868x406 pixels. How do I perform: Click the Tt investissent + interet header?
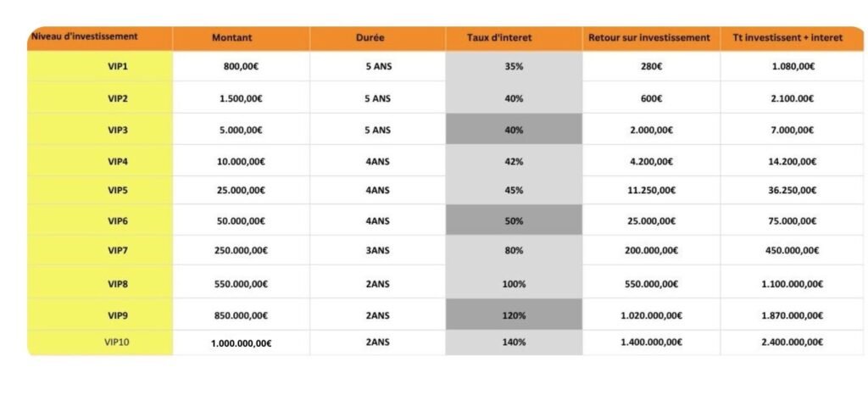(792, 38)
